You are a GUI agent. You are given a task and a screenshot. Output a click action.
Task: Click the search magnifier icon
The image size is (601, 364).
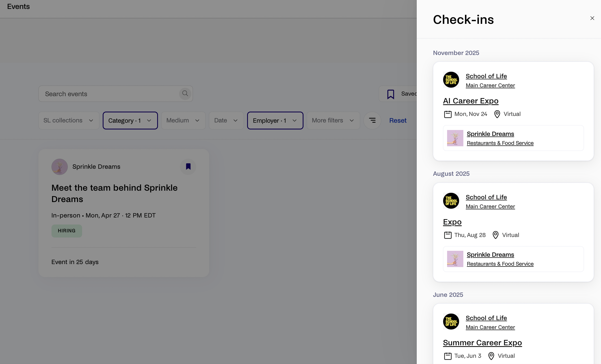pos(185,93)
